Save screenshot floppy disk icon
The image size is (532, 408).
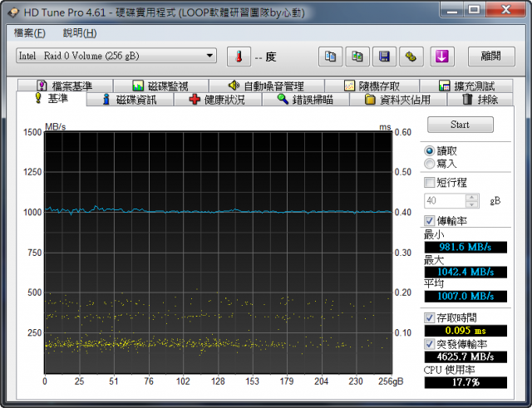coord(384,57)
